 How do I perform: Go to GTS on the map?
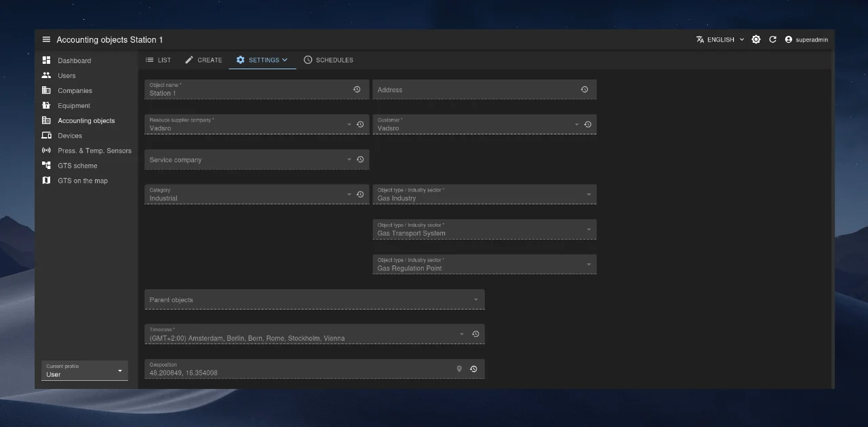click(82, 181)
